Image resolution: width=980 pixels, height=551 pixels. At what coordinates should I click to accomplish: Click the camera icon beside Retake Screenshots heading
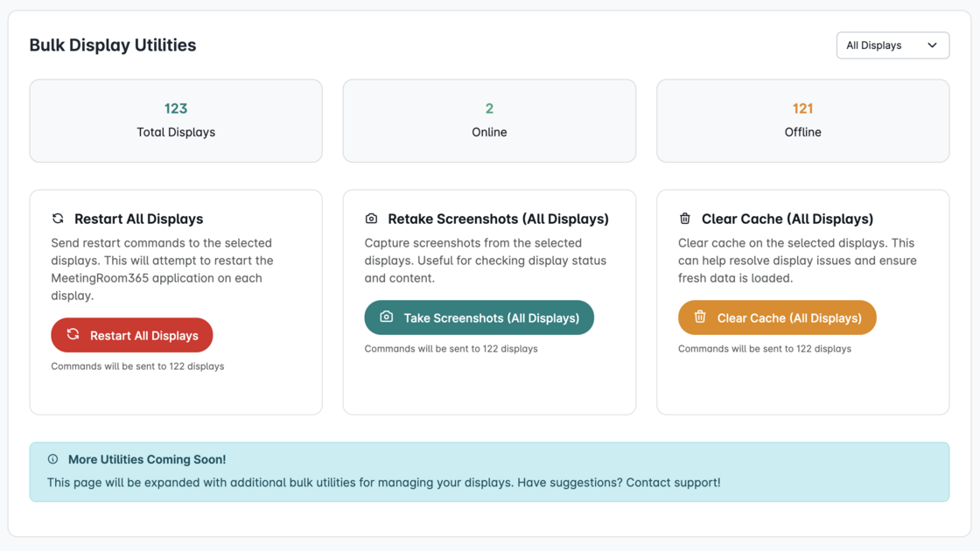click(x=371, y=219)
